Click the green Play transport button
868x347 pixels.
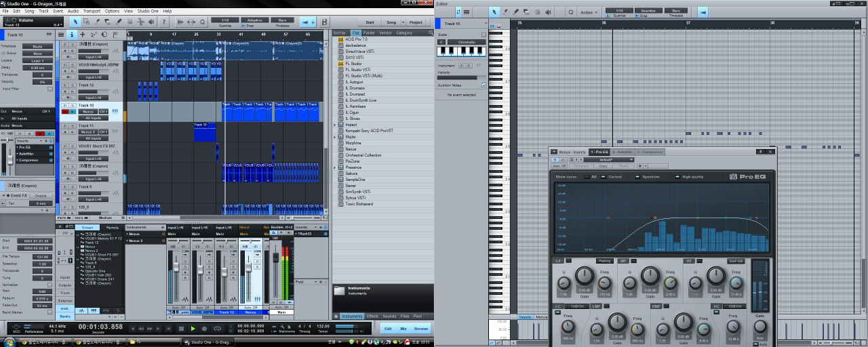(x=193, y=329)
